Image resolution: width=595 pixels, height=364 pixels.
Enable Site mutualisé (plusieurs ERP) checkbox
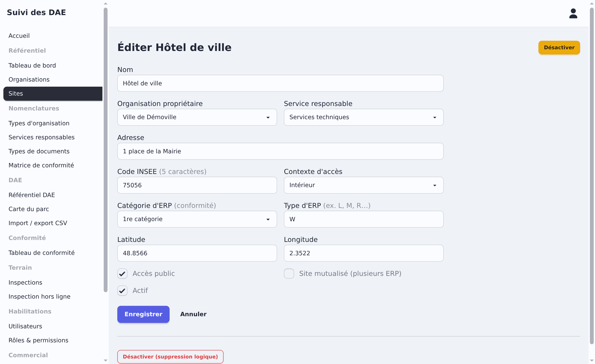click(x=289, y=274)
